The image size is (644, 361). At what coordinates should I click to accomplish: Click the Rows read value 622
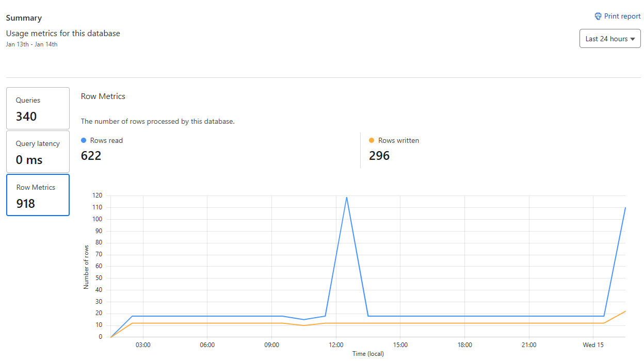click(x=91, y=156)
